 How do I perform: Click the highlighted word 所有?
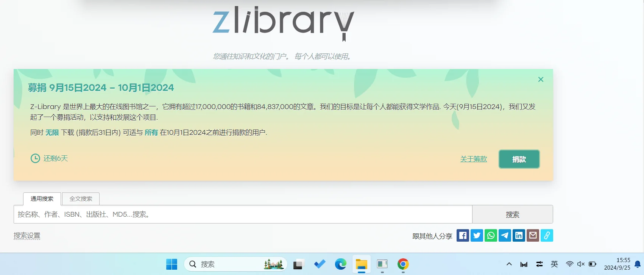[x=151, y=133]
